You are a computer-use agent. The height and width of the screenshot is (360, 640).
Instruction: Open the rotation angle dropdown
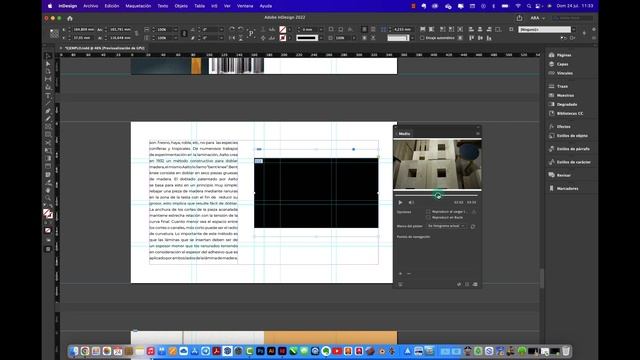[x=221, y=30]
